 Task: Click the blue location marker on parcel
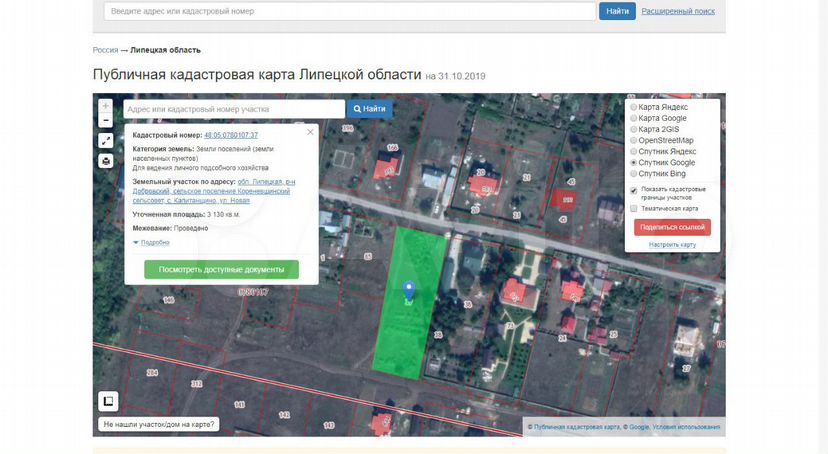(408, 292)
